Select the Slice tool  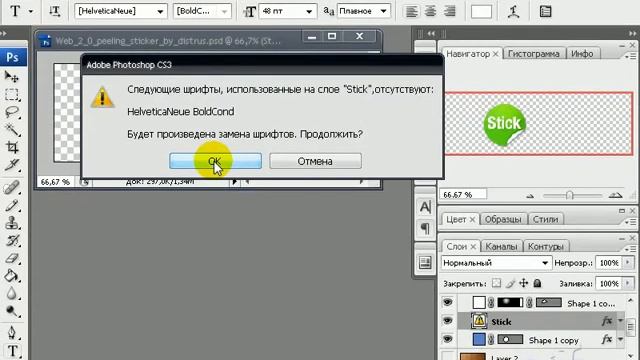tap(12, 165)
